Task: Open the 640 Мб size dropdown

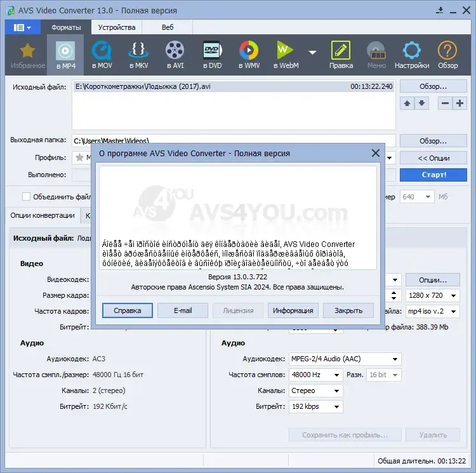Action: (417, 197)
